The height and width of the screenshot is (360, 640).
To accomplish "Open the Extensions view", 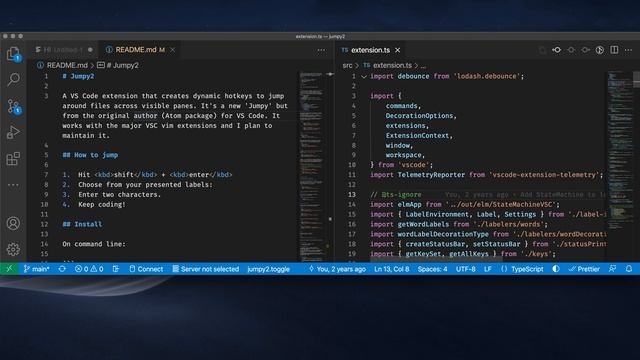I will tap(13, 158).
